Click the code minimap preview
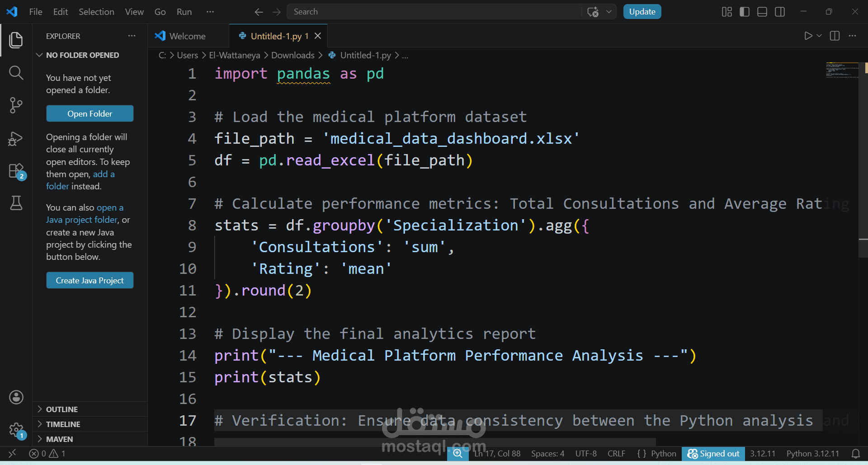This screenshot has height=465, width=868. [842, 70]
